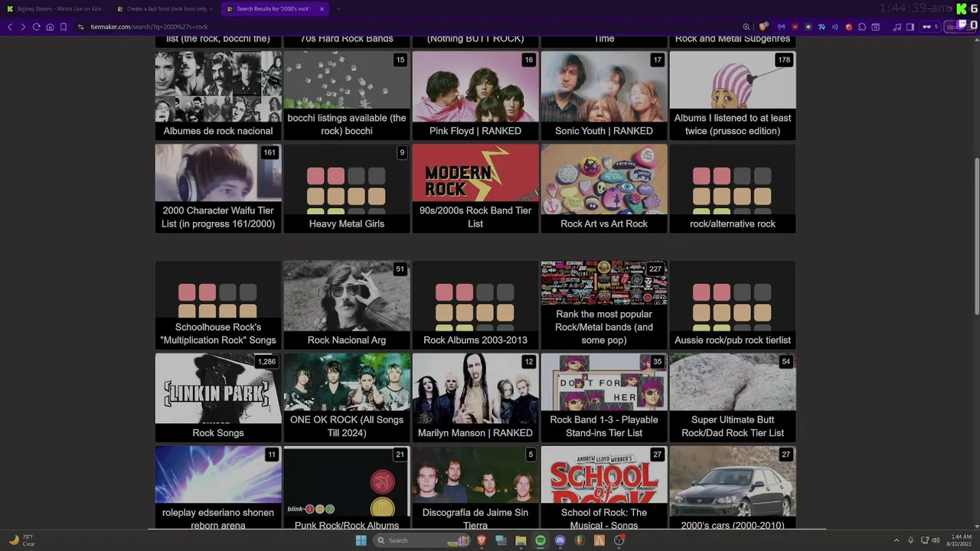Open site information icon beside the URL

[80, 27]
